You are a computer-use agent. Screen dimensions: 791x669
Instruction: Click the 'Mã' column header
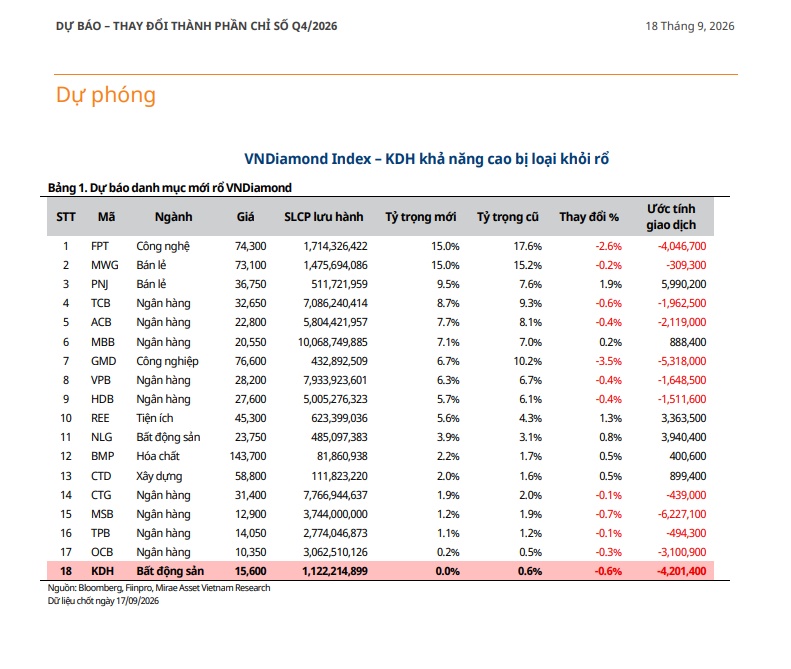(x=106, y=217)
